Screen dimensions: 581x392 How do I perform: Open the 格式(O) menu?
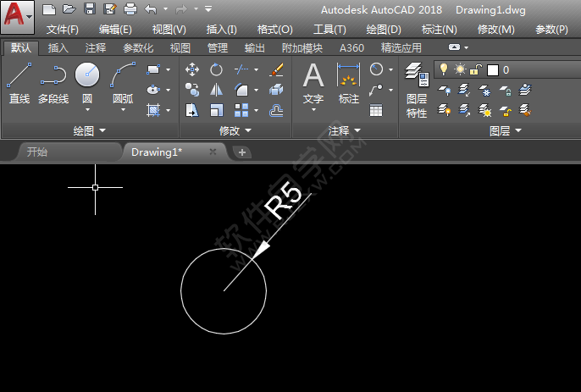(275, 30)
